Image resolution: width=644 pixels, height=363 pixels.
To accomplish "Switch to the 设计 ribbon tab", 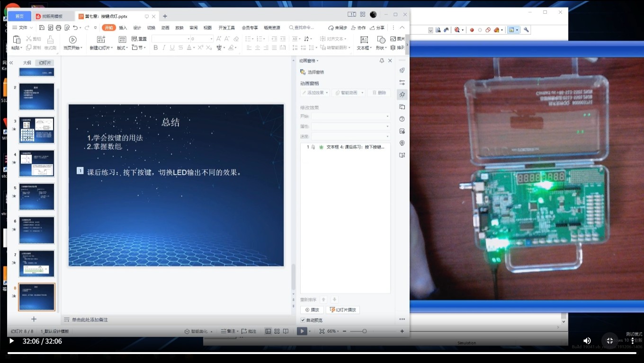I will point(137,28).
